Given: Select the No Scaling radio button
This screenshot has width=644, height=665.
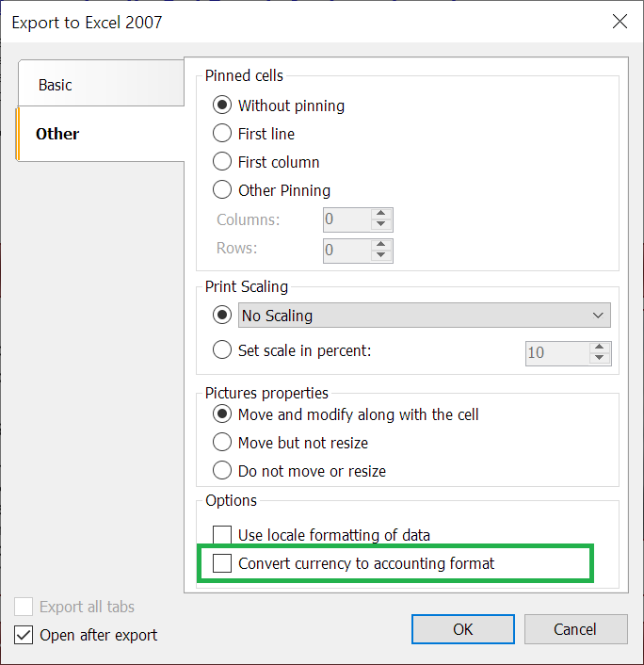Looking at the screenshot, I should [x=222, y=316].
